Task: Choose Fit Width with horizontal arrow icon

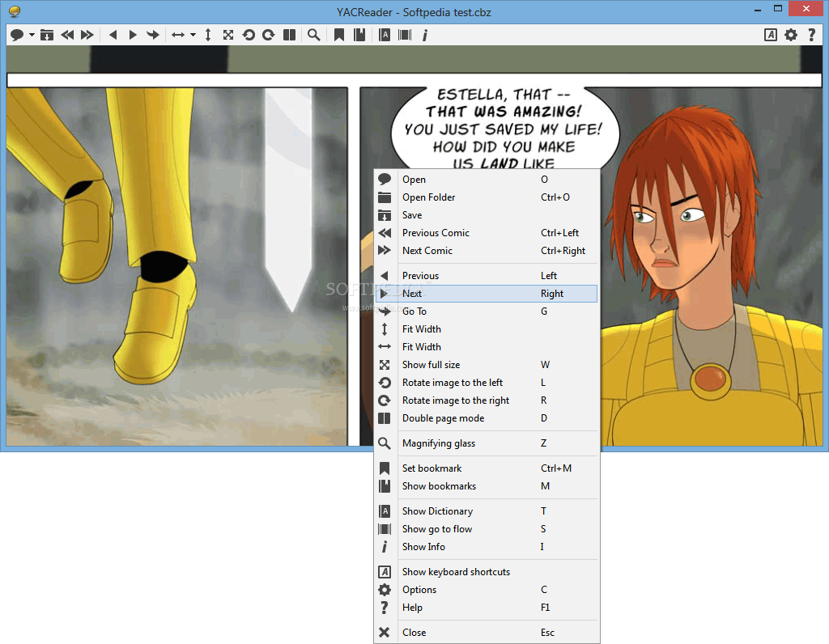Action: (x=487, y=347)
